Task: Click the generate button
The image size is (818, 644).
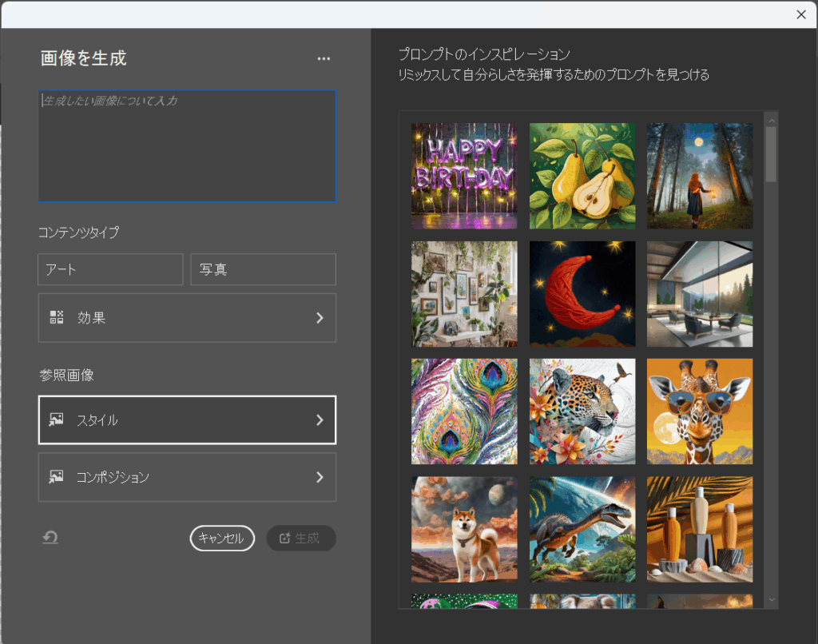Action: tap(300, 538)
